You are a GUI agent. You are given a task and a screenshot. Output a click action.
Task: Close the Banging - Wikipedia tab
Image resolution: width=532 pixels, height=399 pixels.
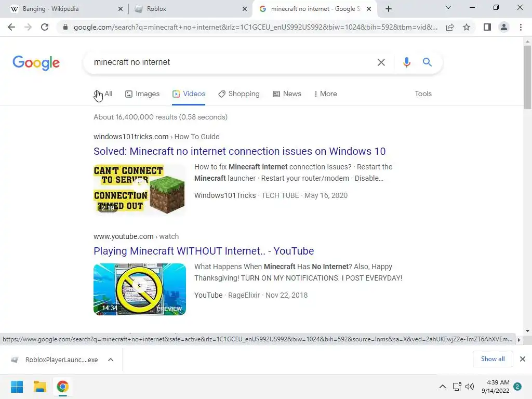121,9
